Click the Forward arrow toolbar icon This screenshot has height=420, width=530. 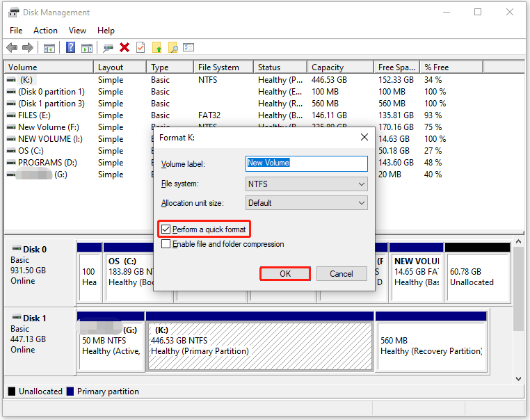click(28, 47)
